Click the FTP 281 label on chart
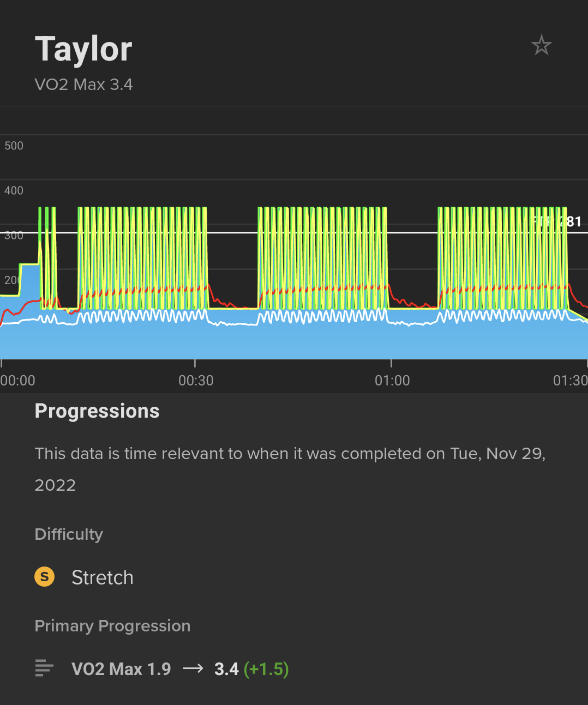The image size is (588, 705). click(557, 222)
